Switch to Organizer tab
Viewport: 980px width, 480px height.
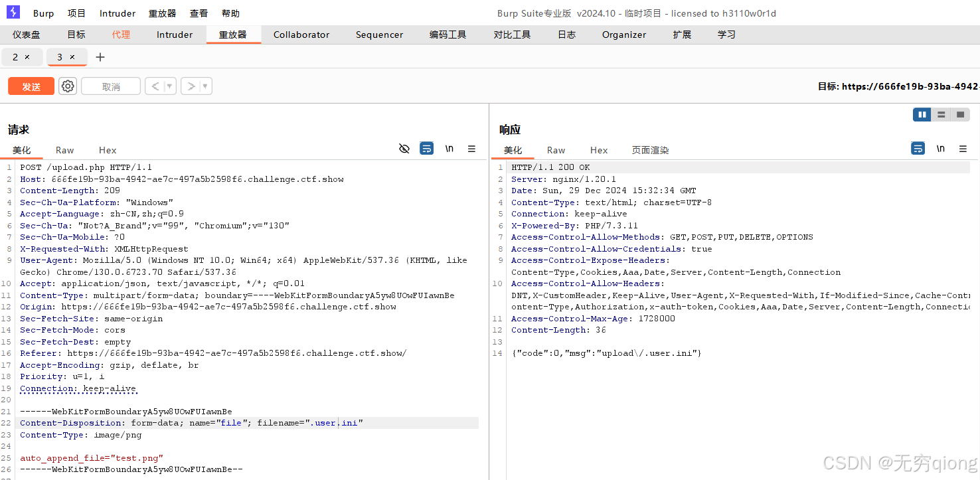click(624, 35)
